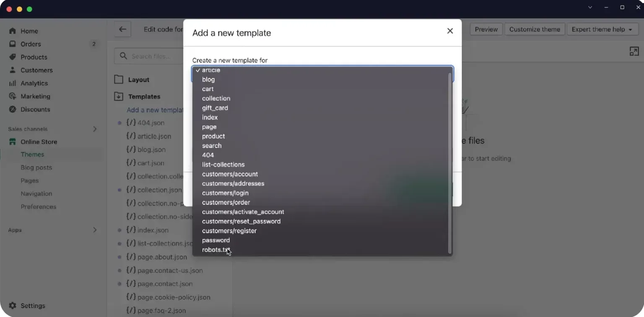Click the Orders icon in sidebar
This screenshot has width=644, height=317.
click(x=13, y=44)
